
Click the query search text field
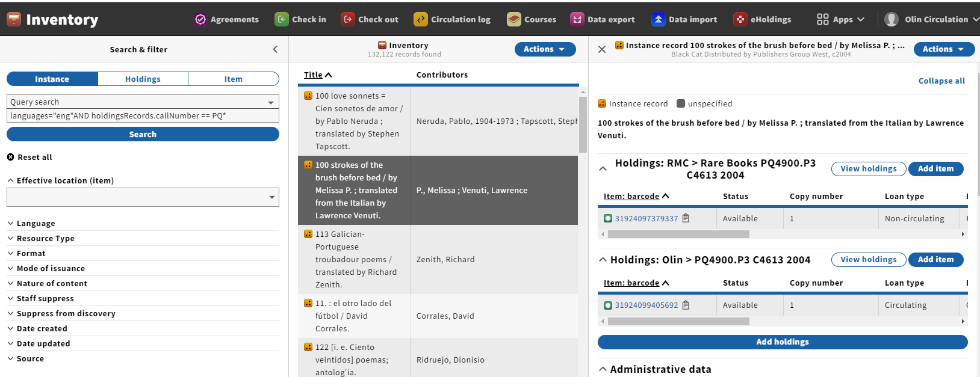point(143,116)
